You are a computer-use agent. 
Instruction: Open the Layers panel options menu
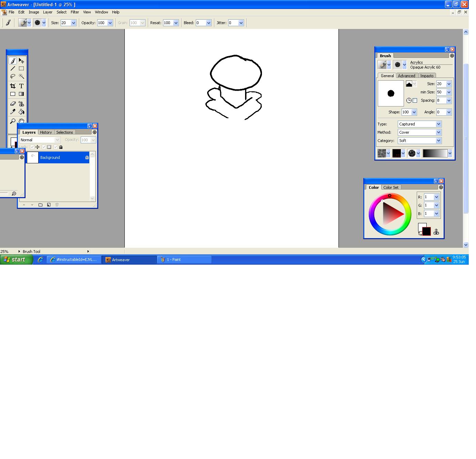coord(94,132)
